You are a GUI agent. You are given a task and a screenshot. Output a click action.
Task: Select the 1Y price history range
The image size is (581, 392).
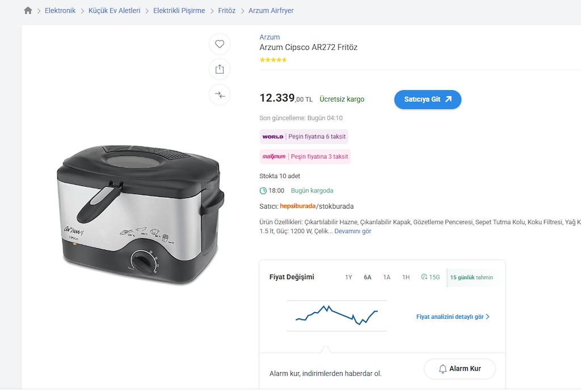(x=349, y=277)
